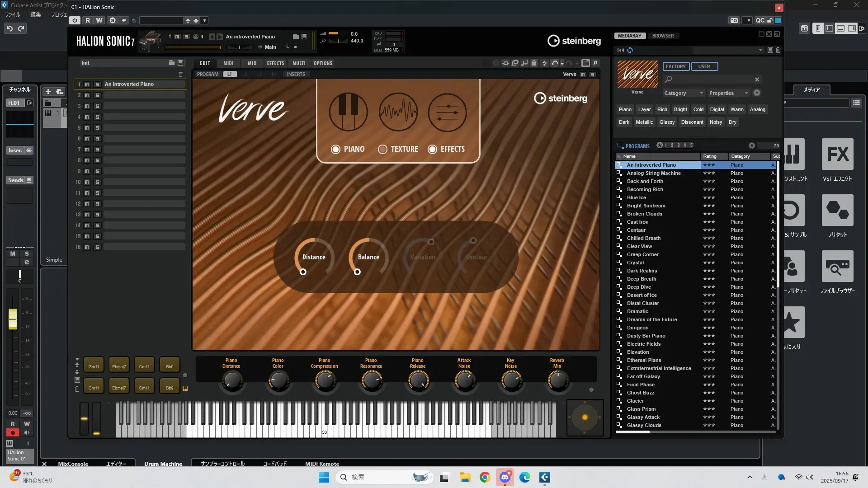Filter by the Warm tag
868x488 pixels.
(x=736, y=109)
